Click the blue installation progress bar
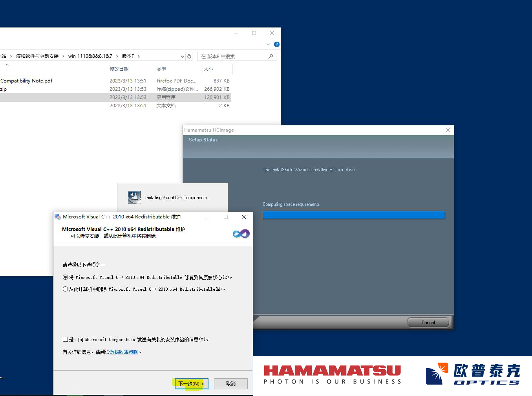 [x=353, y=215]
